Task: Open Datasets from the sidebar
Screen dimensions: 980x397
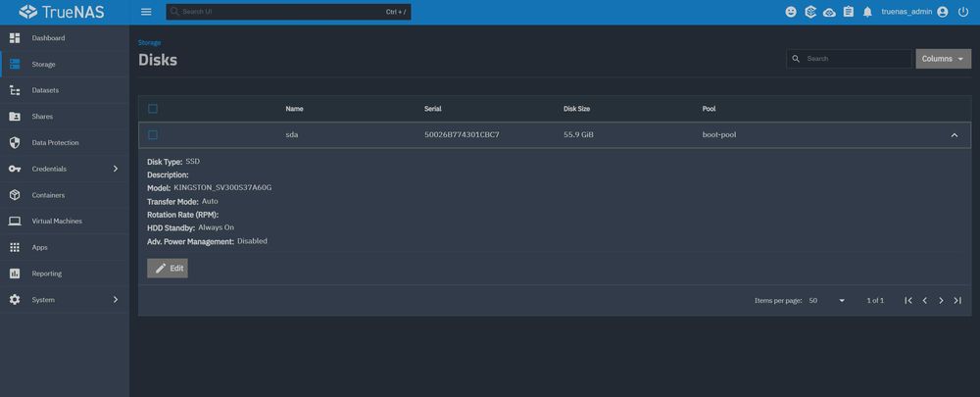Action: tap(65, 90)
